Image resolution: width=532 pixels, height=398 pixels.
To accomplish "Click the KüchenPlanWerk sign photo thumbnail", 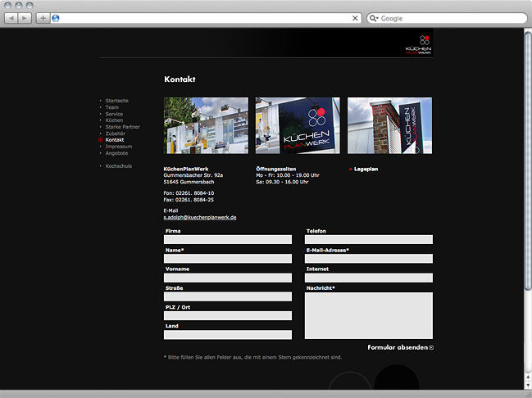I will [x=298, y=125].
